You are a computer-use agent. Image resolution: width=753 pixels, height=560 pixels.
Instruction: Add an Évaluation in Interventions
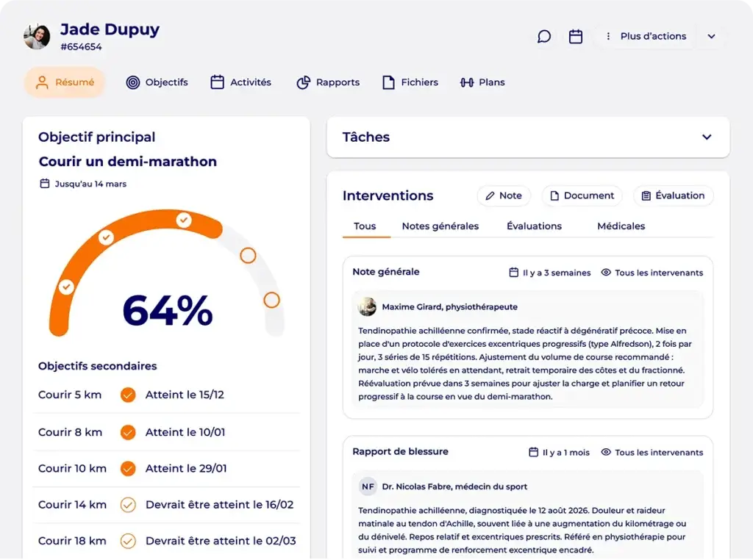(x=674, y=195)
